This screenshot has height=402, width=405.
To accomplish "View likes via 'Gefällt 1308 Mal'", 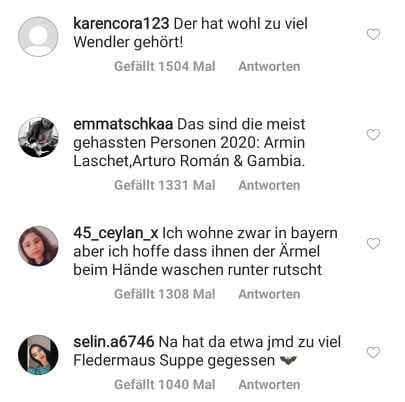I will point(165,294).
